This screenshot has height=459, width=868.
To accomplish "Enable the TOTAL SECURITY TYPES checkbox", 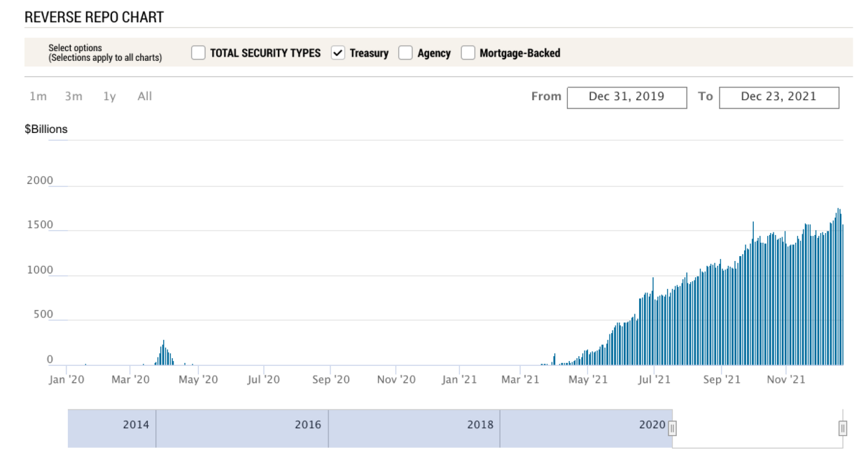I will [x=198, y=53].
